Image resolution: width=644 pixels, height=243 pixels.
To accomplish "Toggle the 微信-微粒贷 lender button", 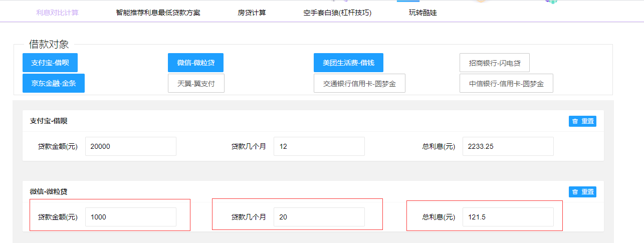I will [196, 63].
